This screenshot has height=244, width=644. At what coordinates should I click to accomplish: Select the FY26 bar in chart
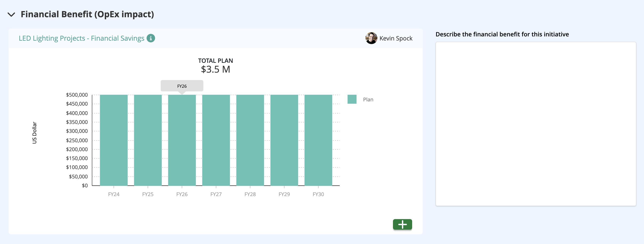point(182,140)
